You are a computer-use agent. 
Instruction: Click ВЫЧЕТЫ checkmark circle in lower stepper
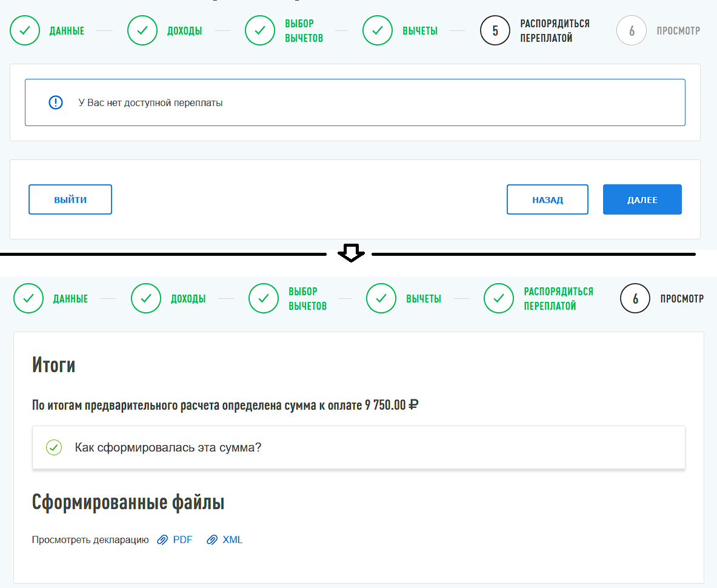pyautogui.click(x=381, y=299)
